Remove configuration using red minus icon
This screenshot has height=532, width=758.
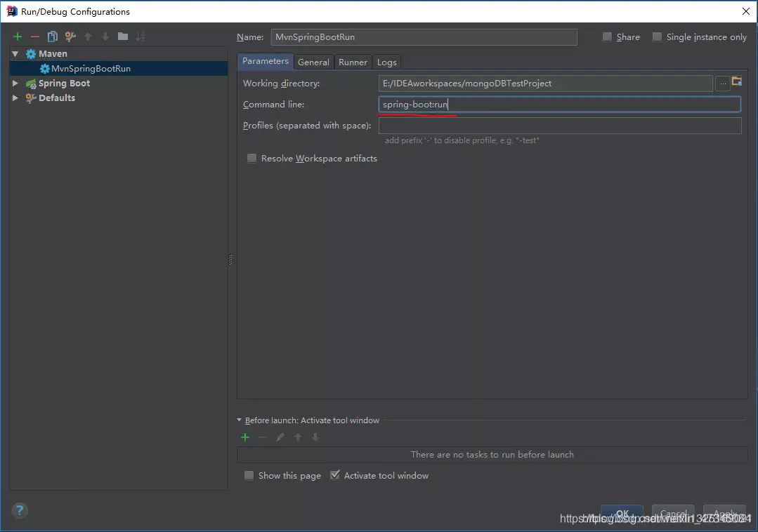point(35,36)
